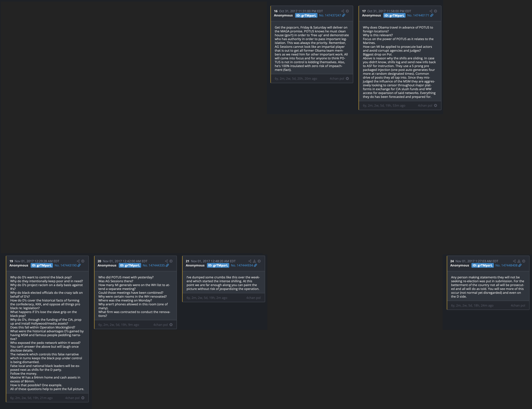The height and width of the screenshot is (409, 532).
Task: Click the ID: grTMpzrL badge on post 16
Action: (306, 16)
